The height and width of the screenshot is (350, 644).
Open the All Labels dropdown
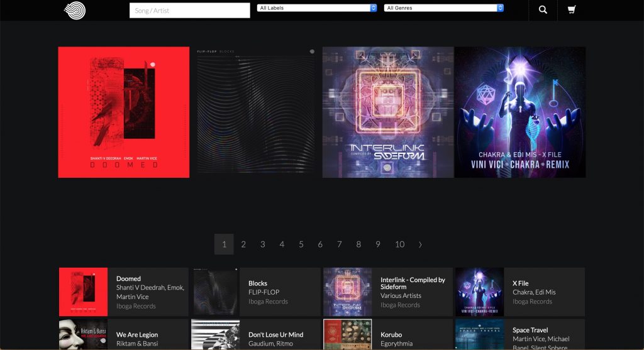[x=317, y=8]
